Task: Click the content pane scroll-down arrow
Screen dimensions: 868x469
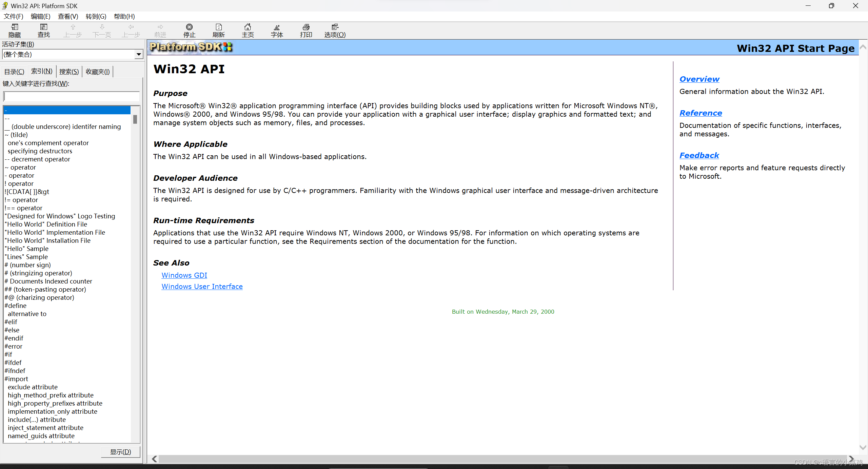Action: tap(863, 448)
